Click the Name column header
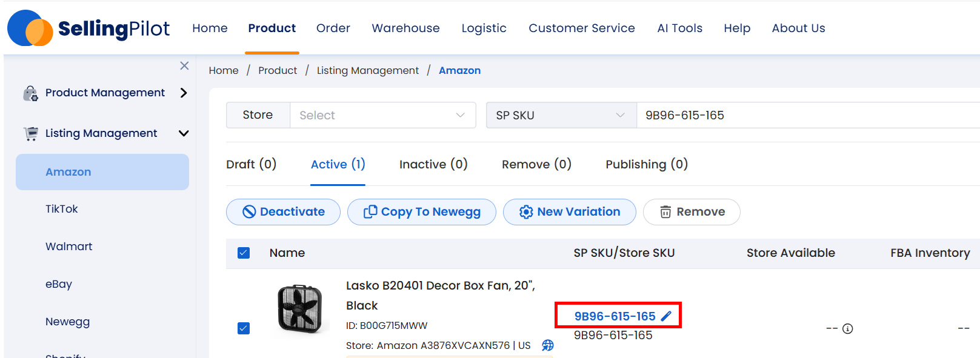This screenshot has width=980, height=358. 287,253
